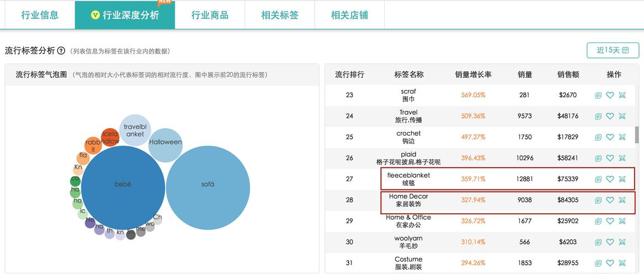Compare the Home Decor tag using crossed-swords icon
644x276 pixels.
click(x=622, y=200)
